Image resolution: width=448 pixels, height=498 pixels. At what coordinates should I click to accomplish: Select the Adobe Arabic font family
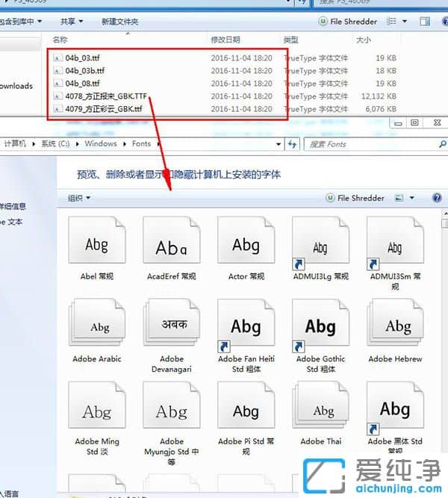coord(97,323)
